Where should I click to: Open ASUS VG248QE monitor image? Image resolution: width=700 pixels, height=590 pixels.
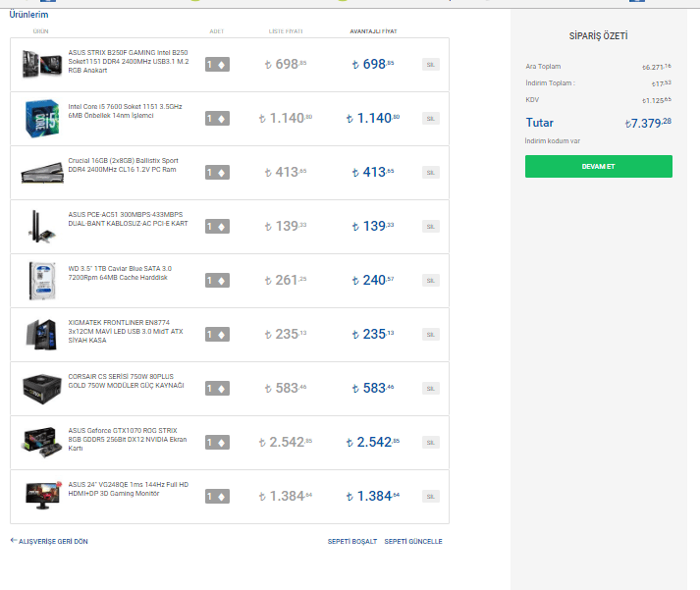tap(43, 496)
